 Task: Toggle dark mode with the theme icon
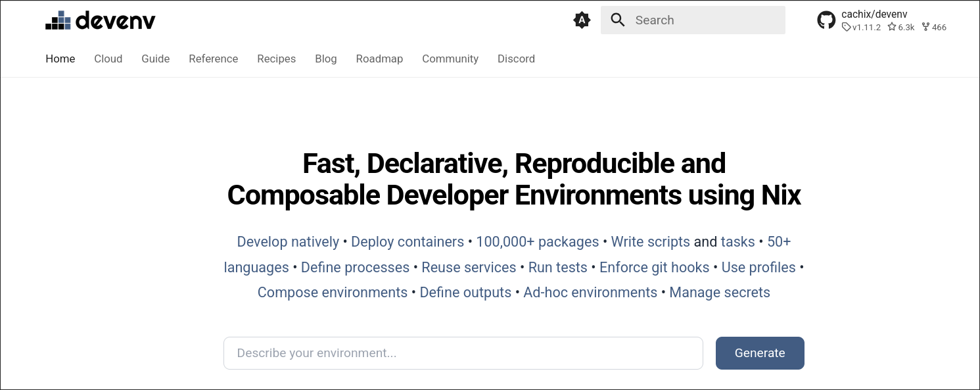coord(582,20)
